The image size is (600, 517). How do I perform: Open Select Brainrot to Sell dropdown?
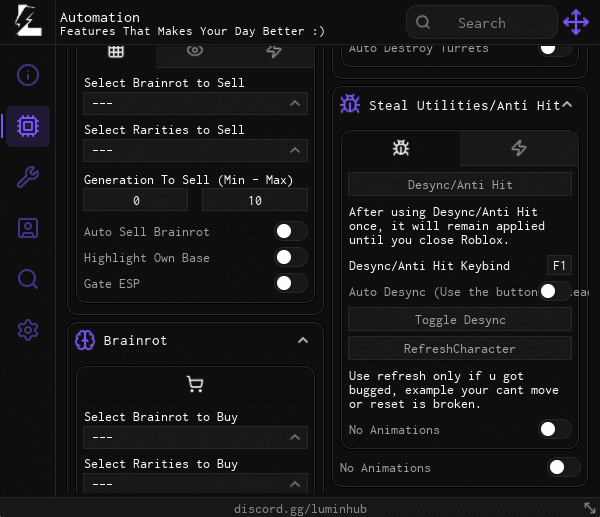195,103
